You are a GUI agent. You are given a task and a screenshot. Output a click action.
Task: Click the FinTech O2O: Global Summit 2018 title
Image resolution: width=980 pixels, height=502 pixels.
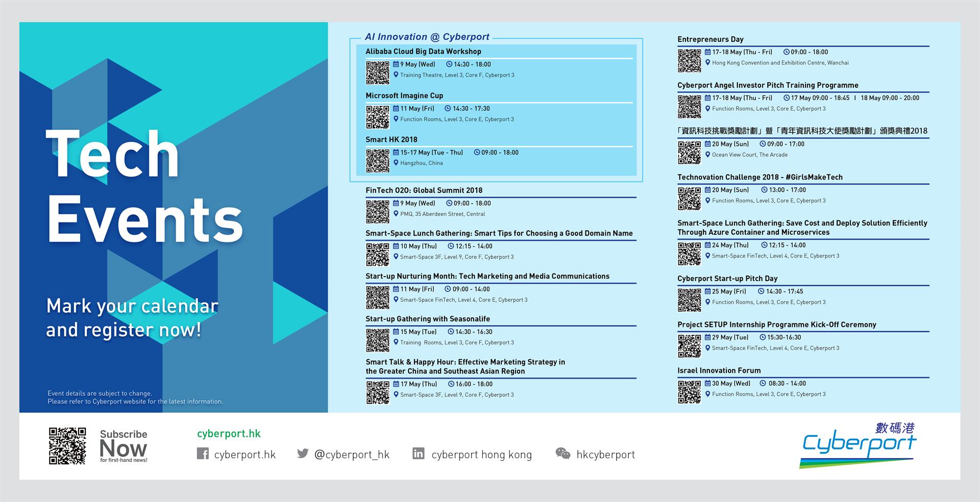(x=424, y=190)
